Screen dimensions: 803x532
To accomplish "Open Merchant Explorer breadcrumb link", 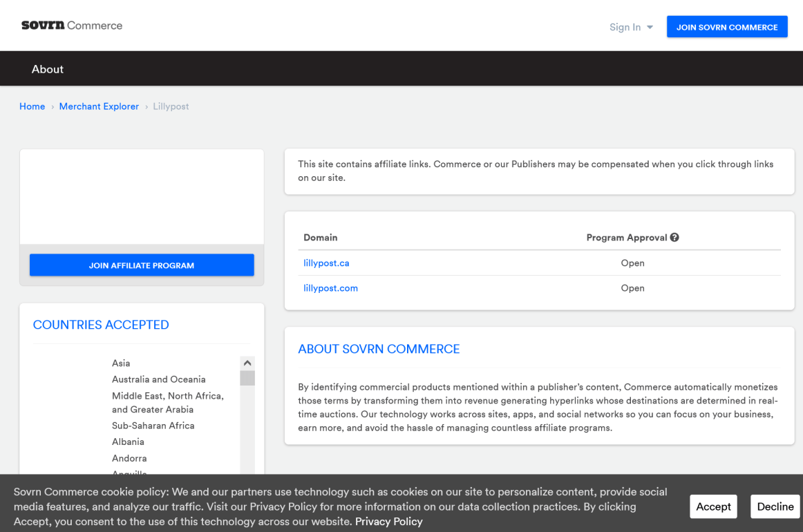I will click(99, 106).
